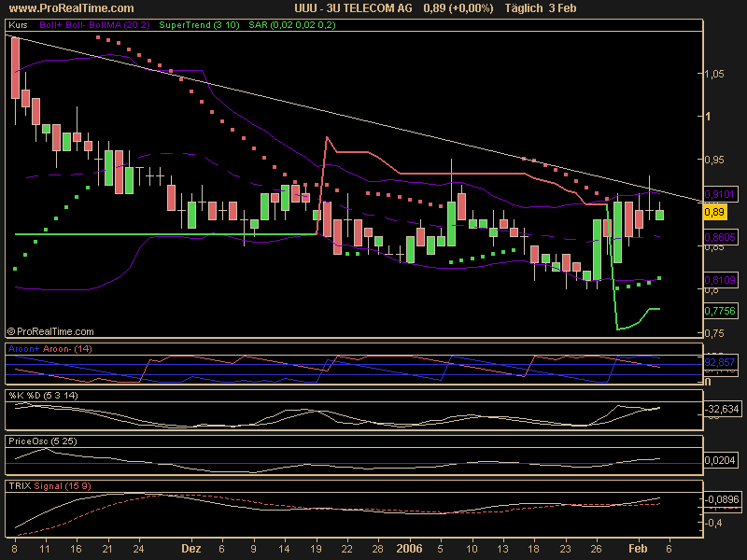Select the Boll+ Boll- BollMA (20 2) indicator label
This screenshot has width=747, height=560.
(94, 25)
